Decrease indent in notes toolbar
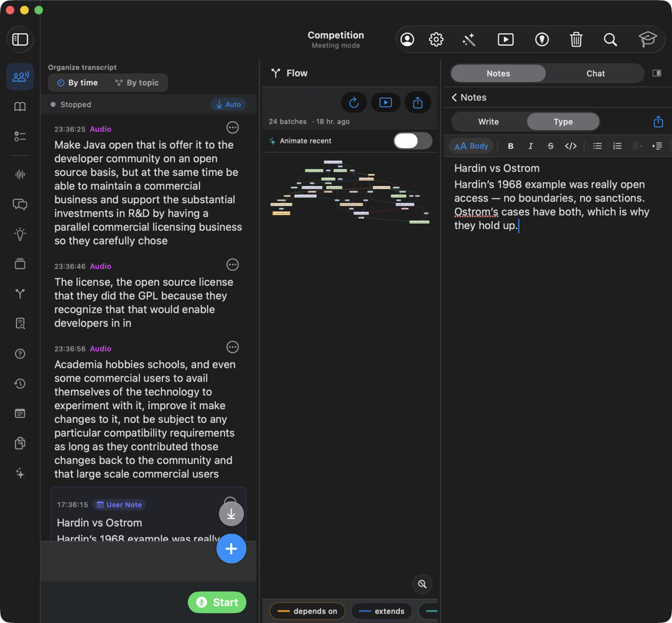 coord(637,146)
